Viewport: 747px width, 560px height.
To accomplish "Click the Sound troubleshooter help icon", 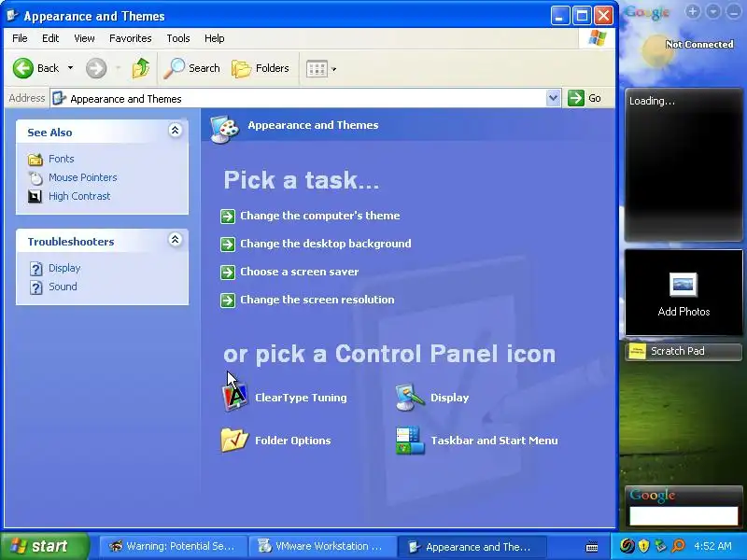I will point(35,287).
